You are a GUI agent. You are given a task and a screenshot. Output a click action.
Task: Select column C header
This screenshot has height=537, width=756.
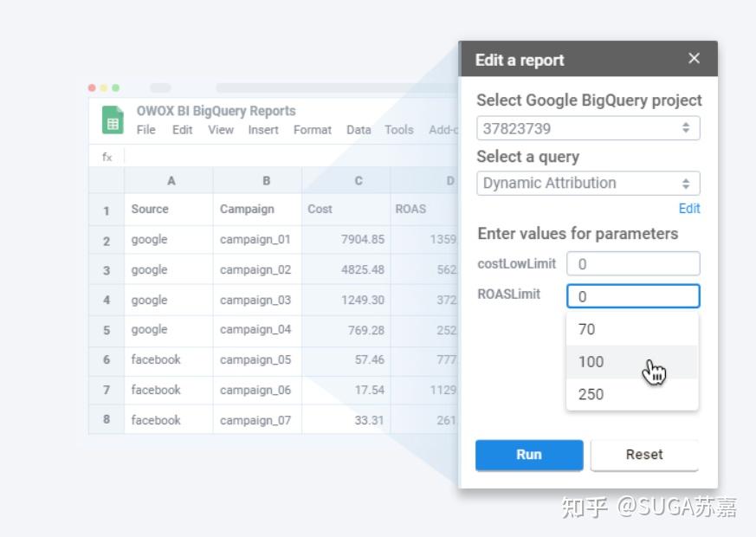[x=346, y=181]
